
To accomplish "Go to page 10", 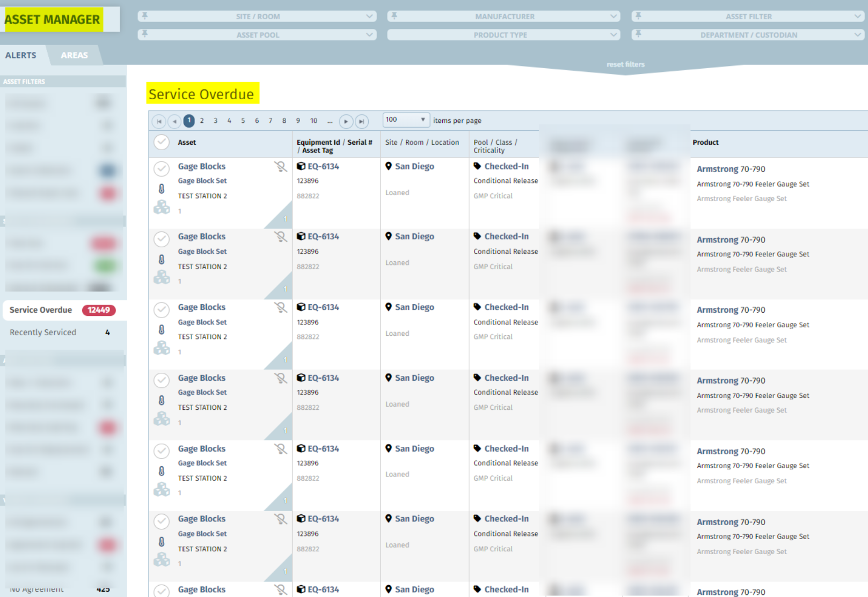I will coord(314,121).
